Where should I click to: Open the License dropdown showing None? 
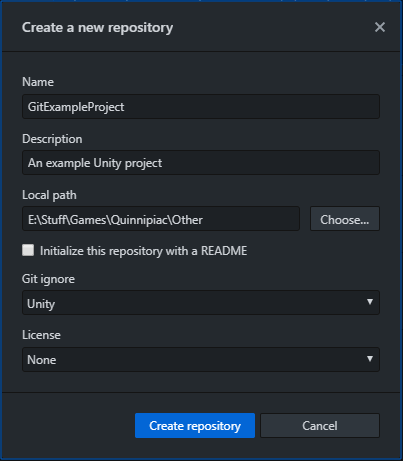[201, 359]
